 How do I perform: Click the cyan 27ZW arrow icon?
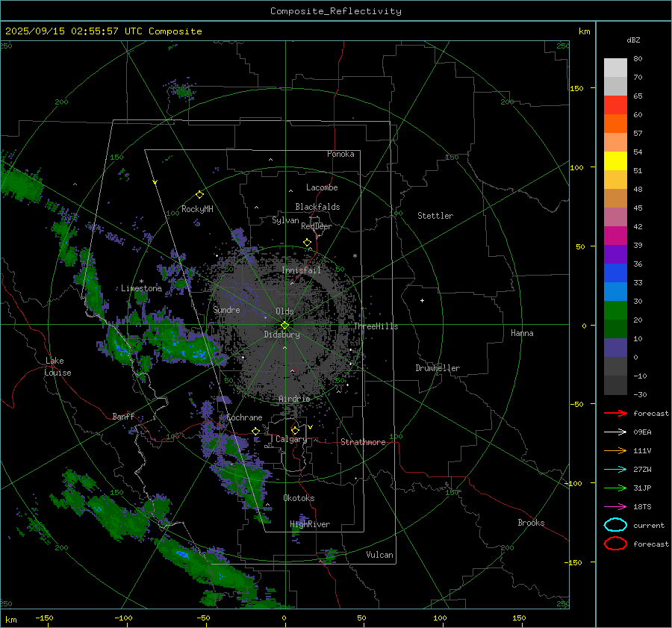click(x=615, y=470)
